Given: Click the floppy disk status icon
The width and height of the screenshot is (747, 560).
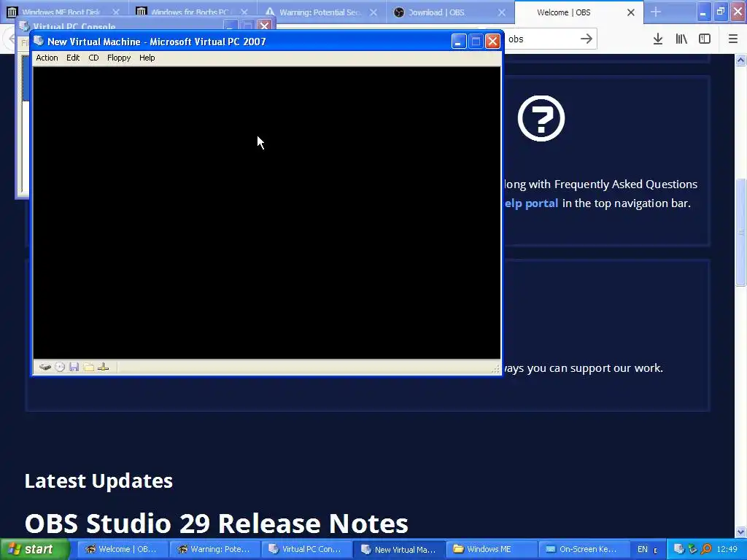Looking at the screenshot, I should [x=74, y=367].
